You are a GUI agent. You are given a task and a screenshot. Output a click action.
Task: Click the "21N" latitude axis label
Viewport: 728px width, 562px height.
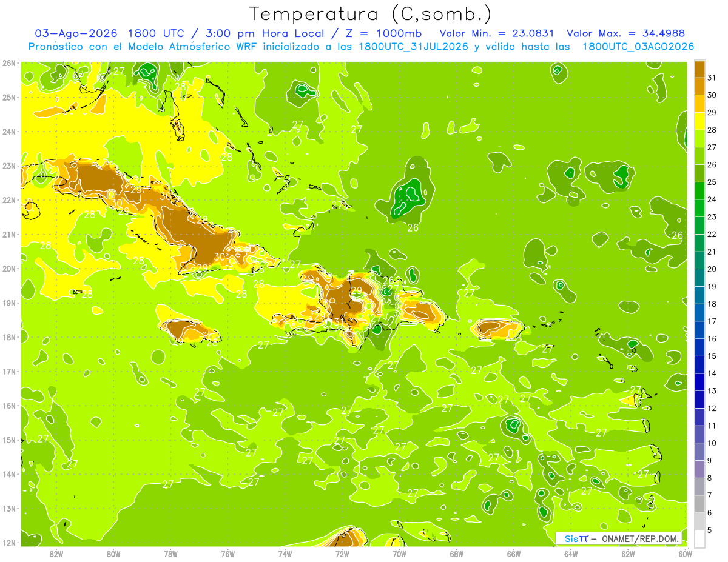click(x=9, y=234)
